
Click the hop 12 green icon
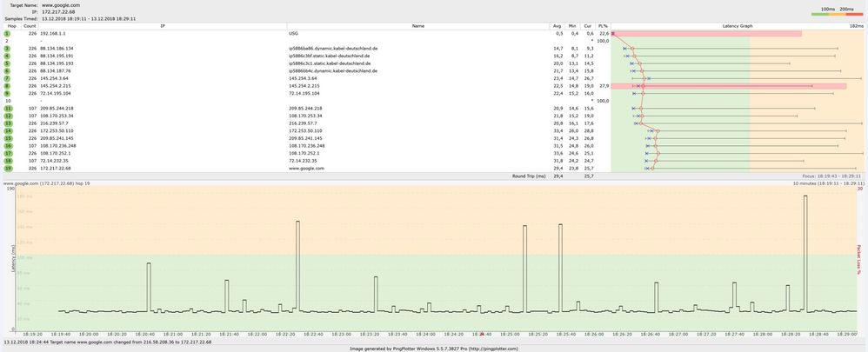pyautogui.click(x=7, y=116)
